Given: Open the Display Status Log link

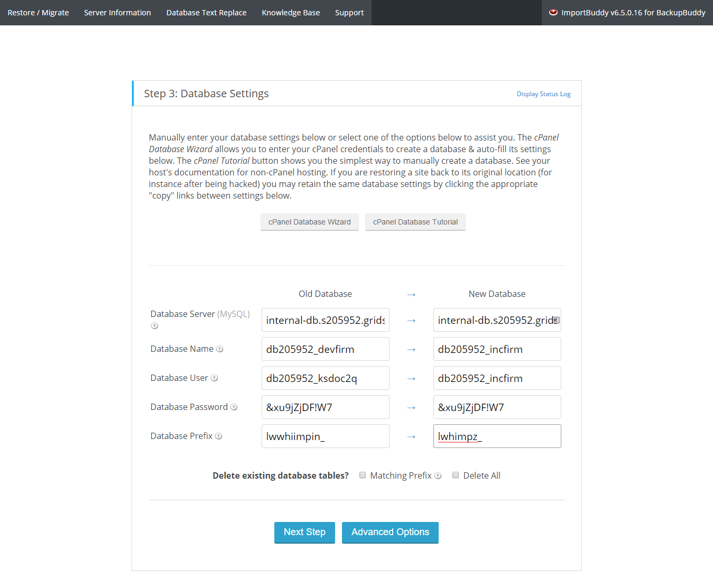Looking at the screenshot, I should (x=543, y=94).
